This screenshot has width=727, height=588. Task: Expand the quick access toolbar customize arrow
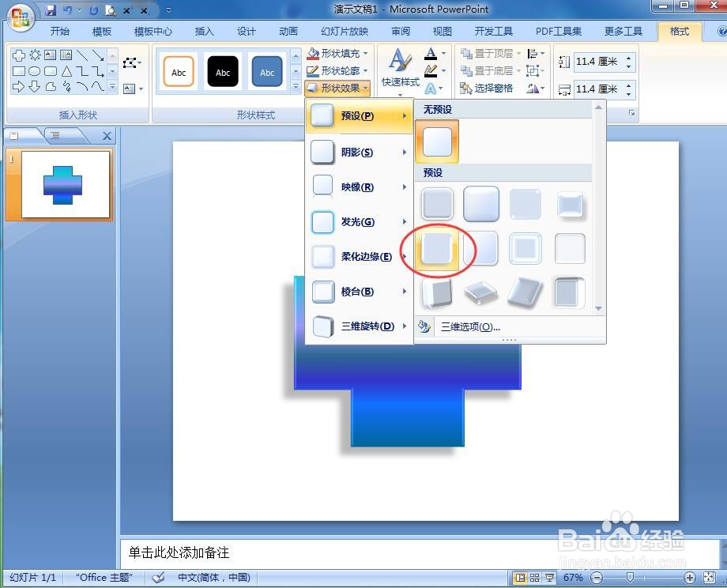point(168,9)
